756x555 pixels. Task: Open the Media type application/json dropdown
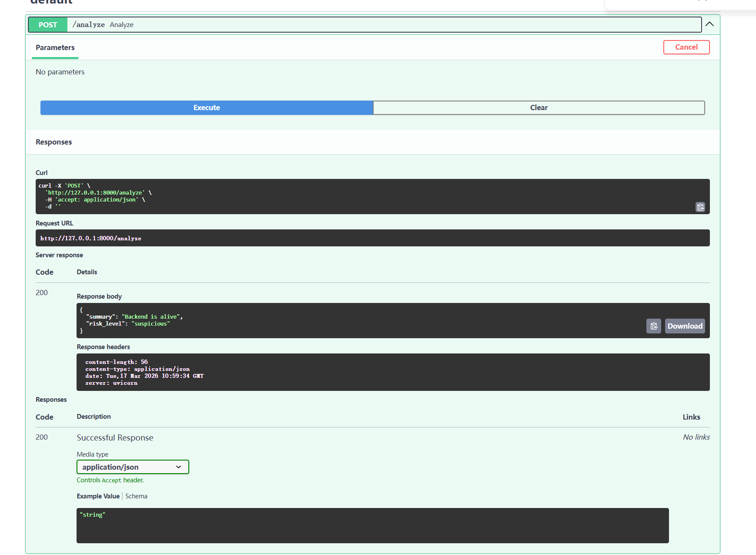click(133, 467)
